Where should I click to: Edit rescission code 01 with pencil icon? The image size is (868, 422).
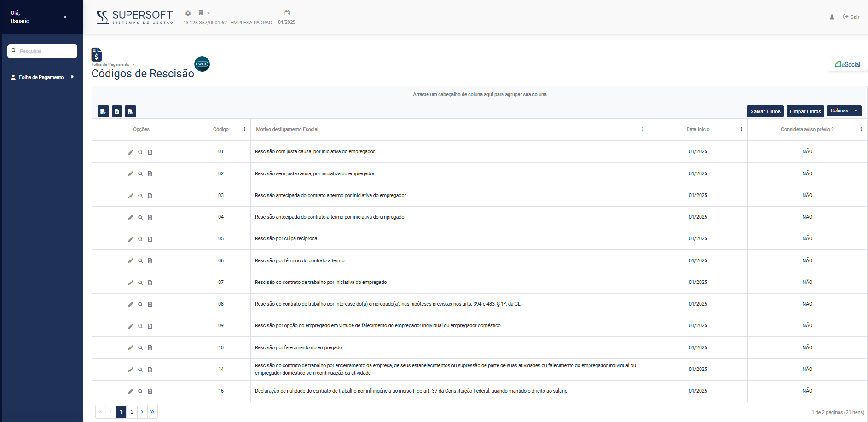(131, 152)
